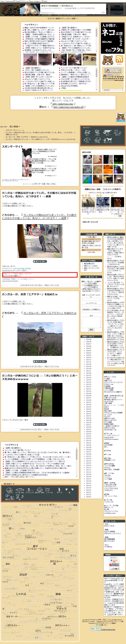Click the おはぎ tag cloud word
Image resolution: width=126 pixels, height=644 pixels.
coord(23,575)
